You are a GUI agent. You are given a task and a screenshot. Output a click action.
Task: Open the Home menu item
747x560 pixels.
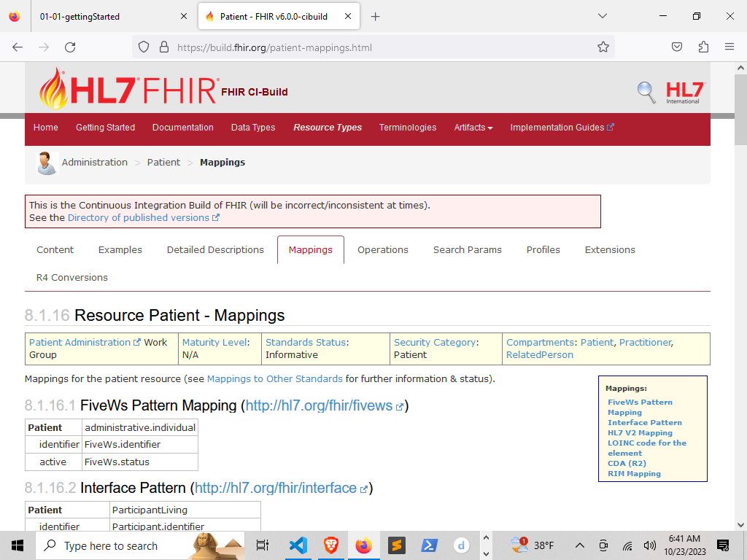pos(46,128)
